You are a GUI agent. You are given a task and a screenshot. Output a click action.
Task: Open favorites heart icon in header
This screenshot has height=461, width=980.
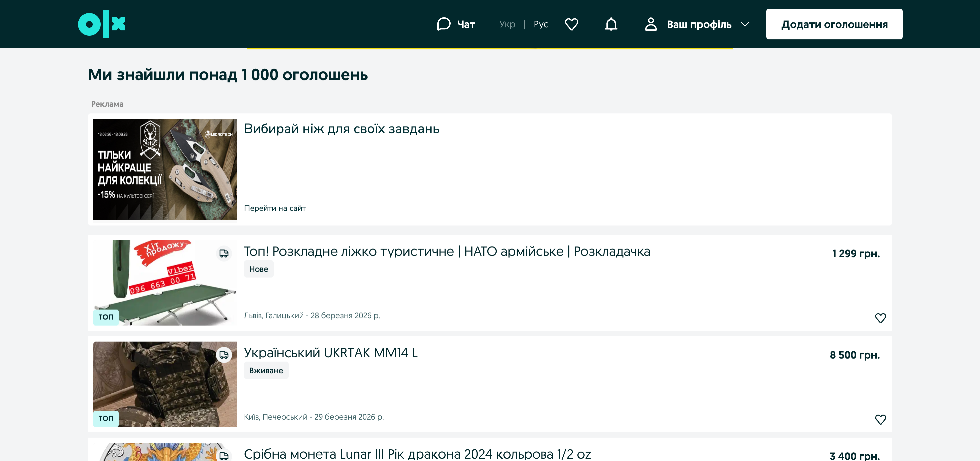[571, 24]
